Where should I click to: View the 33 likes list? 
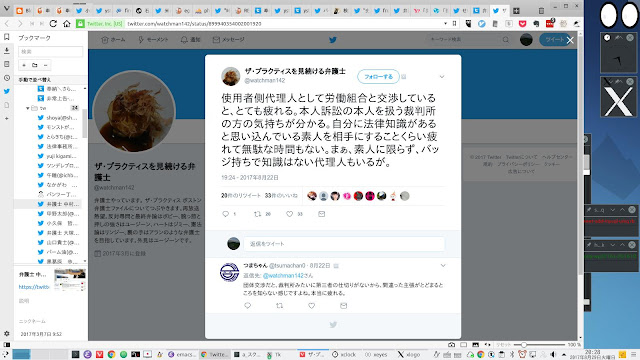coord(281,196)
